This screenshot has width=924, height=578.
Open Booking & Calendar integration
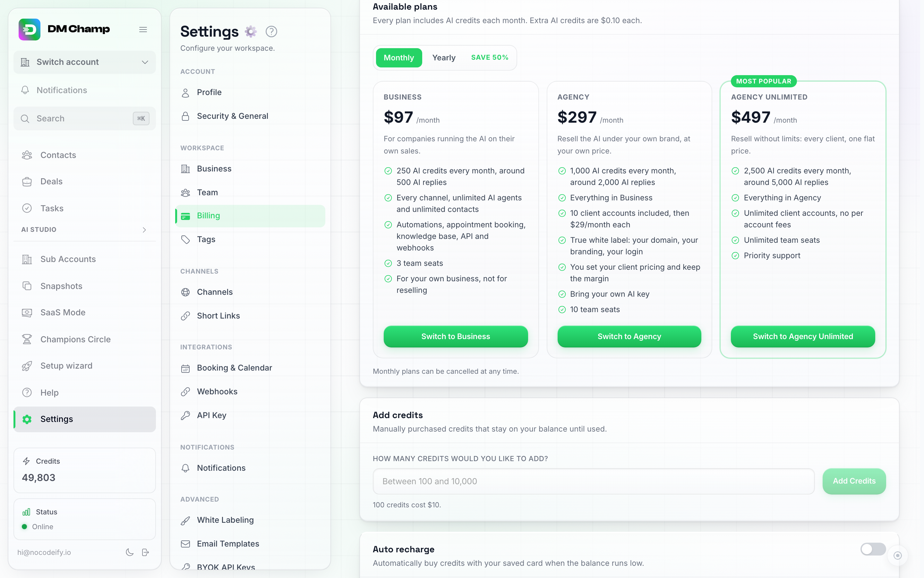pyautogui.click(x=250, y=368)
